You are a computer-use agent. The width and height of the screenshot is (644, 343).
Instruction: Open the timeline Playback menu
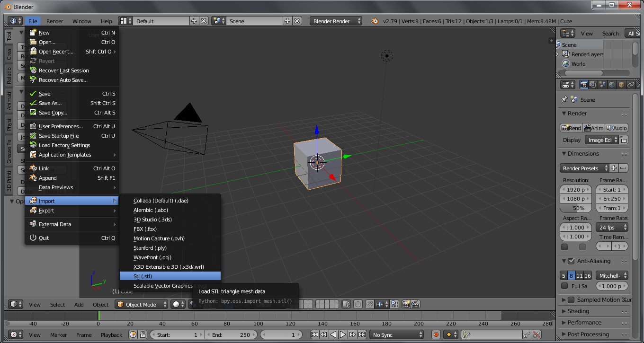click(x=111, y=334)
